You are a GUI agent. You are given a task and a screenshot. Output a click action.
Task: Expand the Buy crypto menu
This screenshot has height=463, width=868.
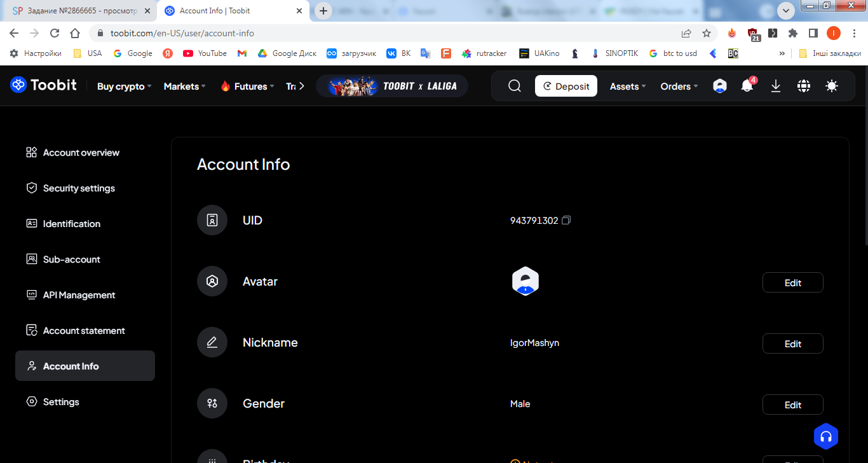[x=124, y=86]
